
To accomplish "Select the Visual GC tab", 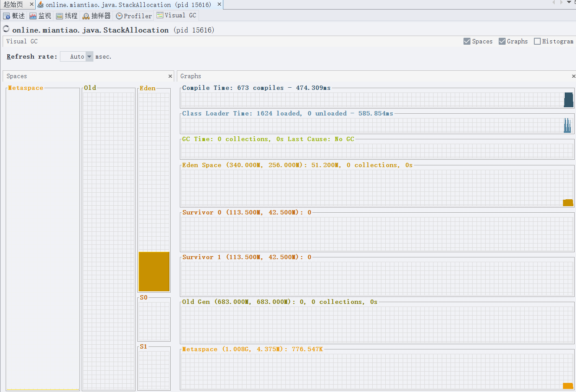I will point(176,15).
